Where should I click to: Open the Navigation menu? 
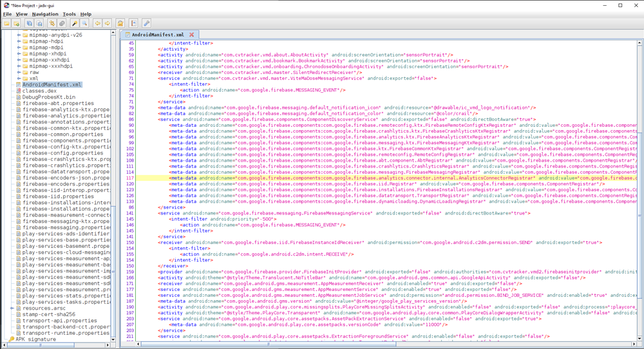tap(45, 14)
